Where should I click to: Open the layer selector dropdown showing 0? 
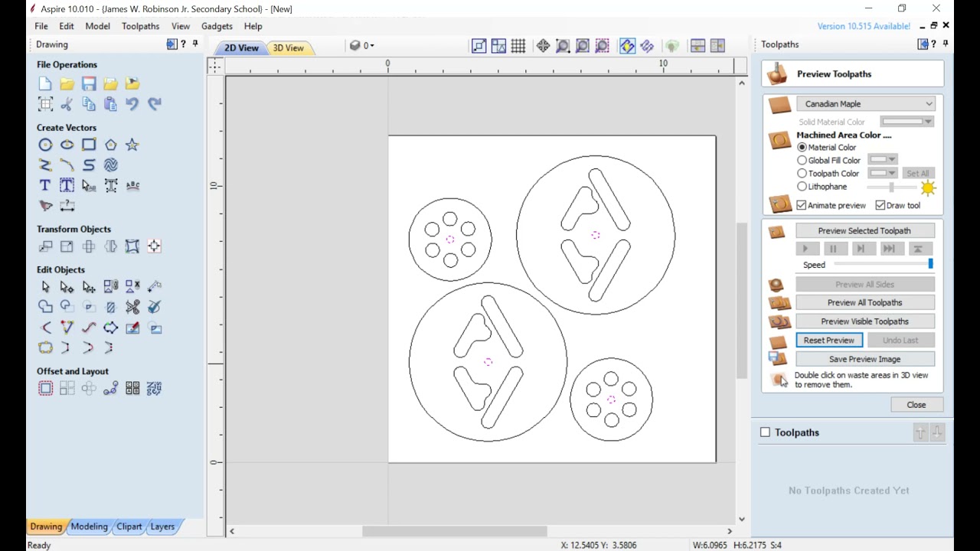pyautogui.click(x=362, y=46)
